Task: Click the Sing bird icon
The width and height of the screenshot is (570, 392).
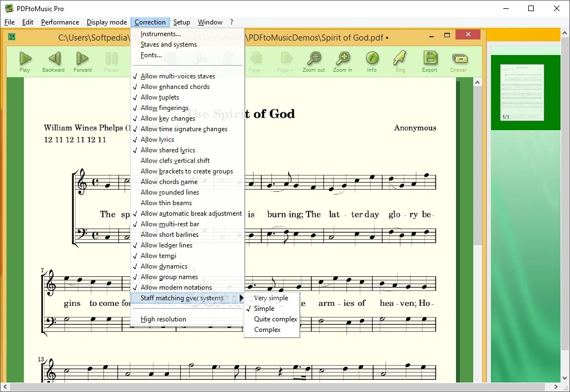Action: [x=400, y=59]
